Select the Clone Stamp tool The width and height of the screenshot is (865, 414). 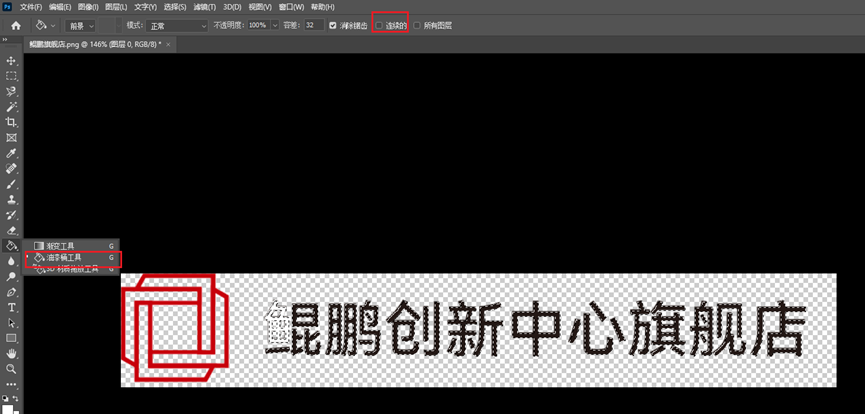11,199
